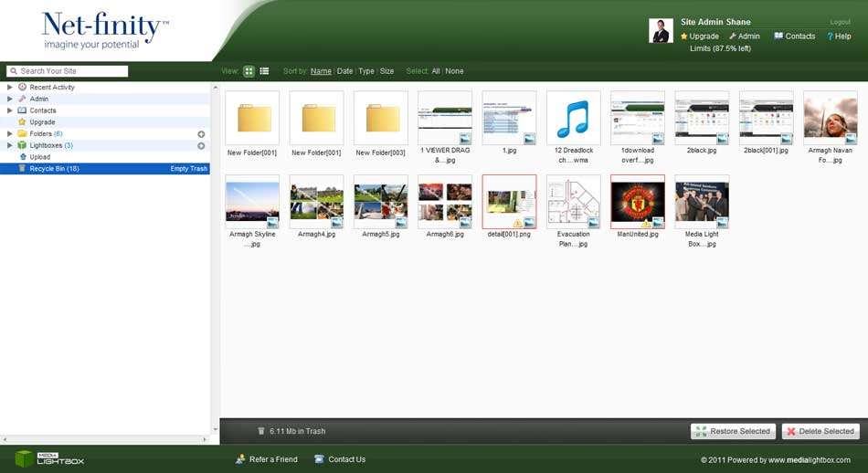The image size is (868, 473).
Task: Click the plus icon next to Folders
Action: point(201,134)
